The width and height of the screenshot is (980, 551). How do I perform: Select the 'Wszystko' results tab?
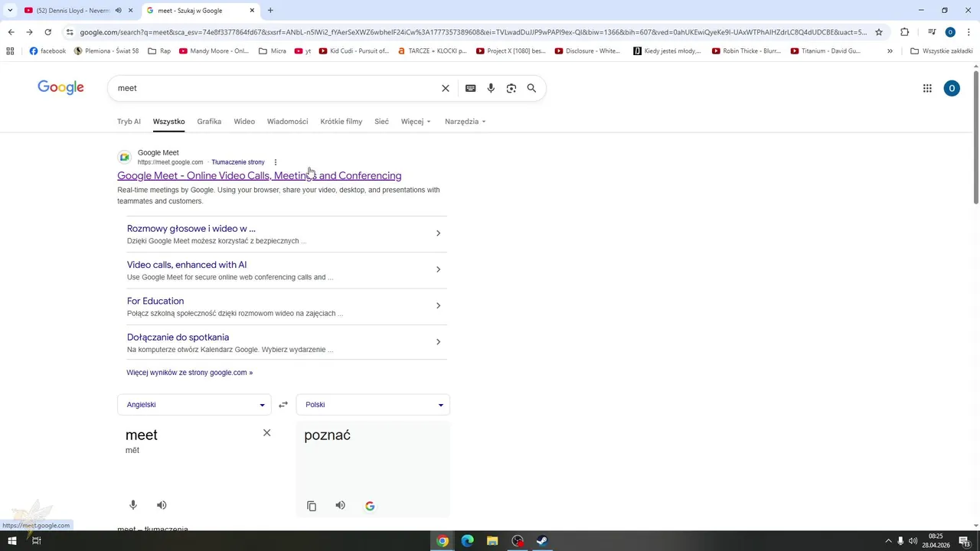(x=168, y=122)
